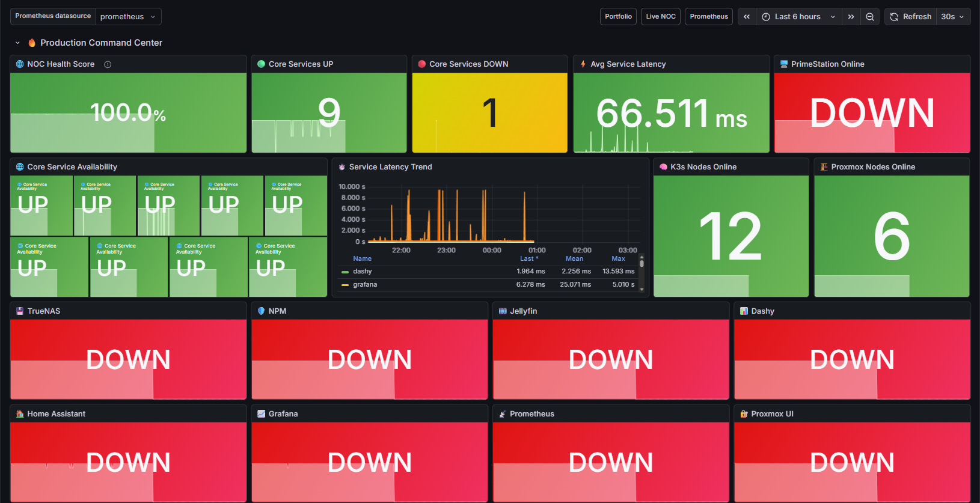The height and width of the screenshot is (503, 980).
Task: Open the Service Latency Trend panel title menu
Action: pyautogui.click(x=391, y=167)
